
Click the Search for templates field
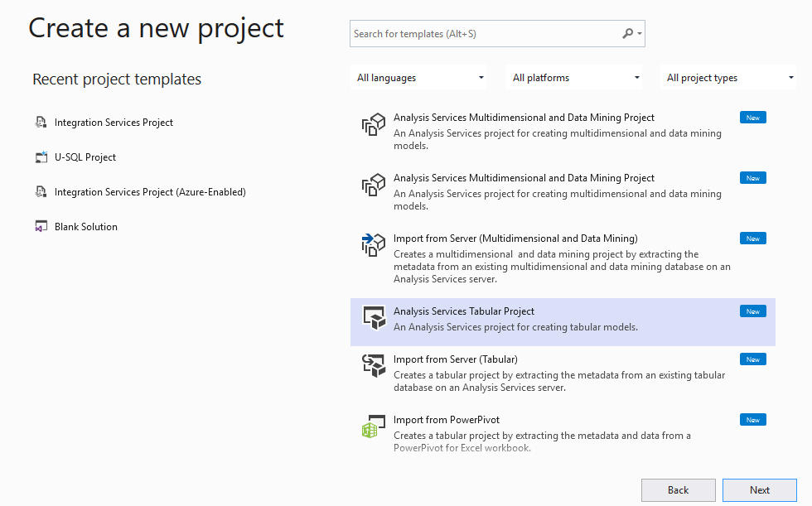[481, 33]
